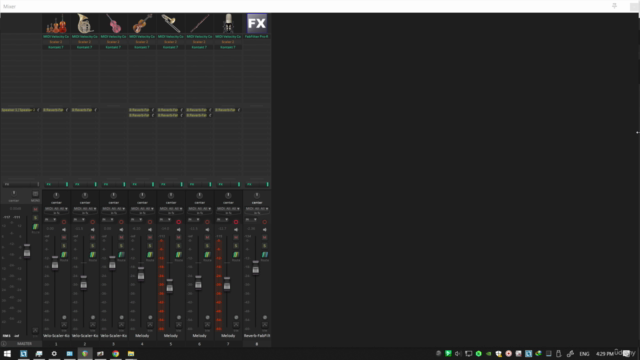Select the clarinet icon on channel 6
Screen dimensions: 640x360
click(x=199, y=24)
